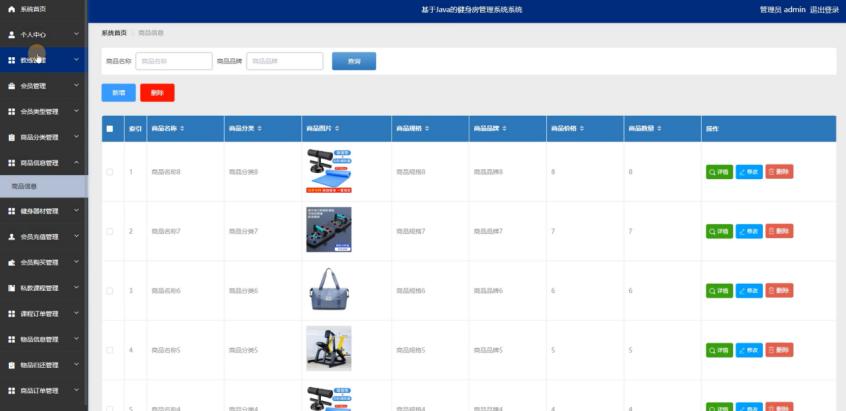Click the 查询 search button
The height and width of the screenshot is (411, 846).
point(354,61)
